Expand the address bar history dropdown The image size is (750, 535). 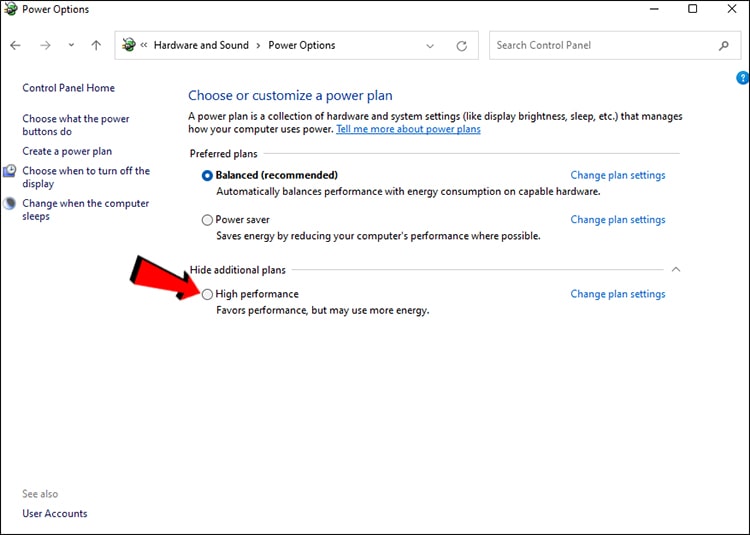tap(430, 46)
